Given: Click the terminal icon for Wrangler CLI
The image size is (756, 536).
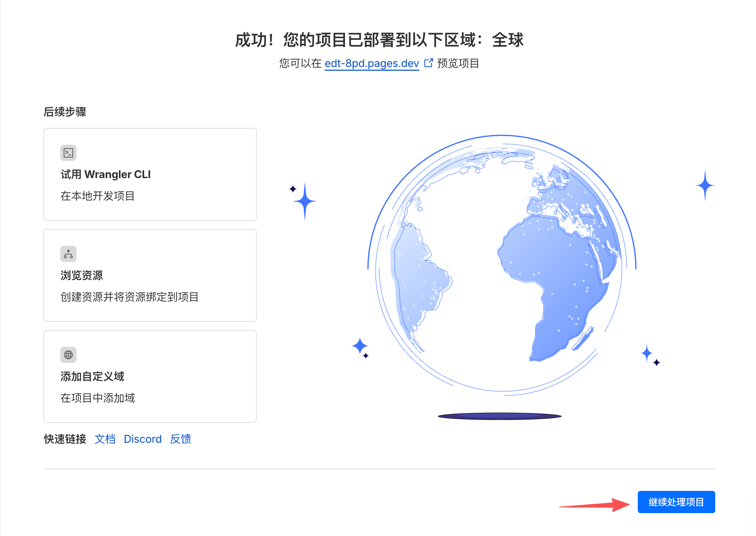Looking at the screenshot, I should 68,153.
